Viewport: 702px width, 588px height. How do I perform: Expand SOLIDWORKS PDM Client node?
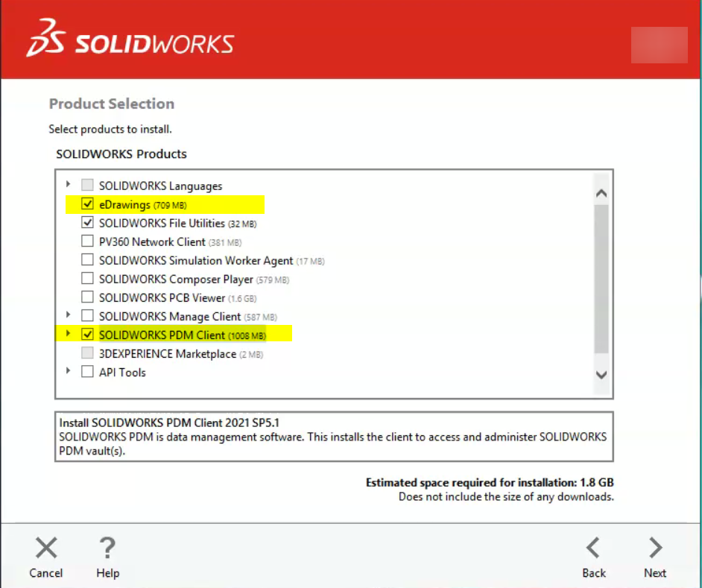(68, 334)
